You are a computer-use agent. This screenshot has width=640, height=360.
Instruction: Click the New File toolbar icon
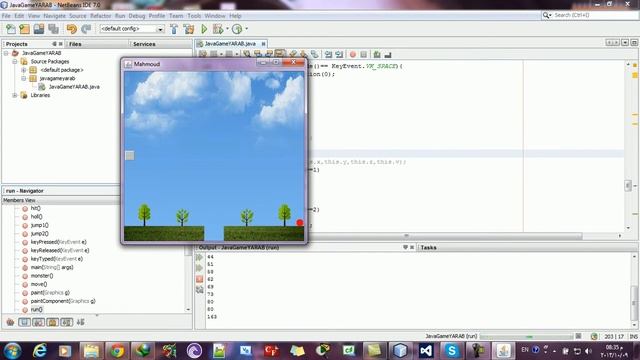(11, 29)
